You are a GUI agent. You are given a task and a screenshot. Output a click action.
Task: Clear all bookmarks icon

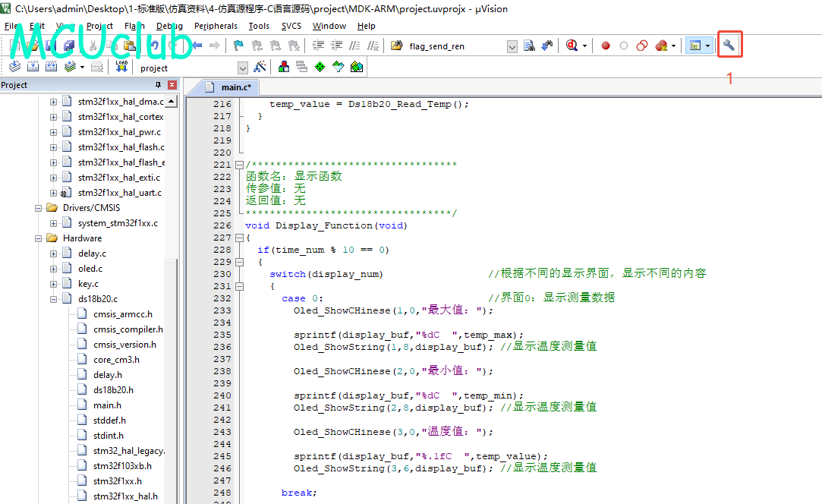[294, 46]
